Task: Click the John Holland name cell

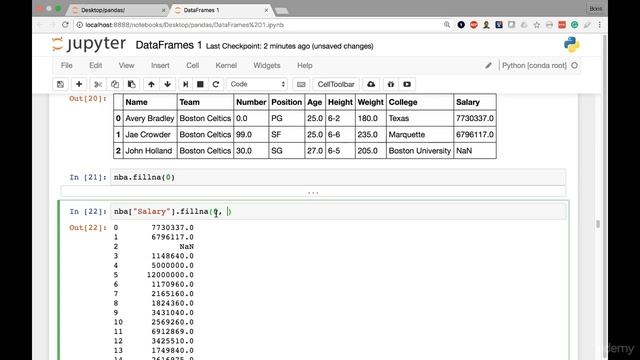Action: pos(149,151)
